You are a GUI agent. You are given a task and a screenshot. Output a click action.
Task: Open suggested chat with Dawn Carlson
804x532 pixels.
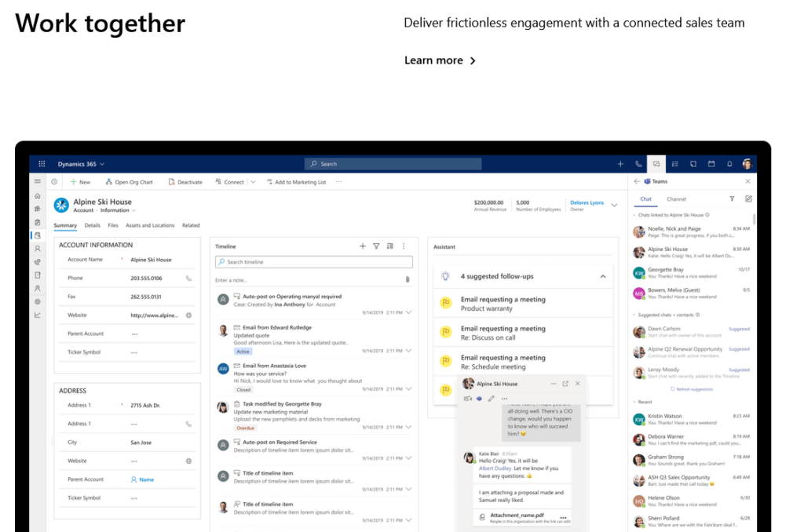pyautogui.click(x=692, y=332)
